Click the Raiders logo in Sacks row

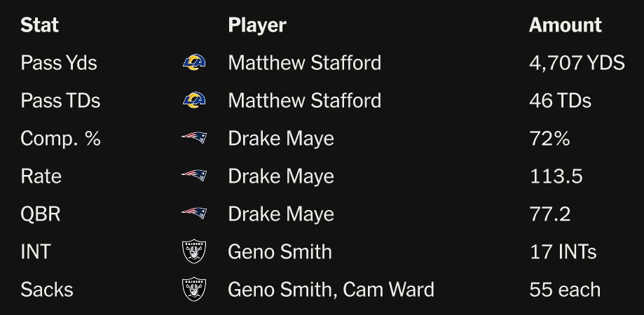click(194, 289)
